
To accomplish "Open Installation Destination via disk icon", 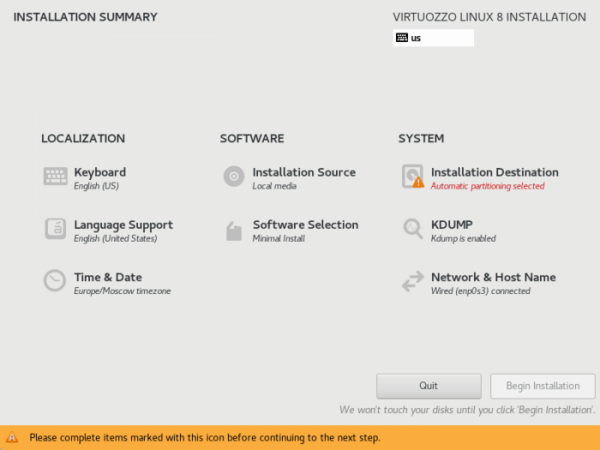I will (412, 177).
